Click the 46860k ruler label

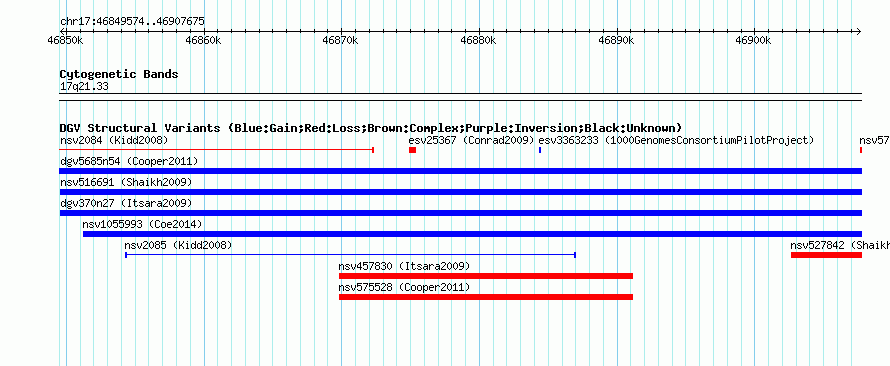click(x=203, y=40)
